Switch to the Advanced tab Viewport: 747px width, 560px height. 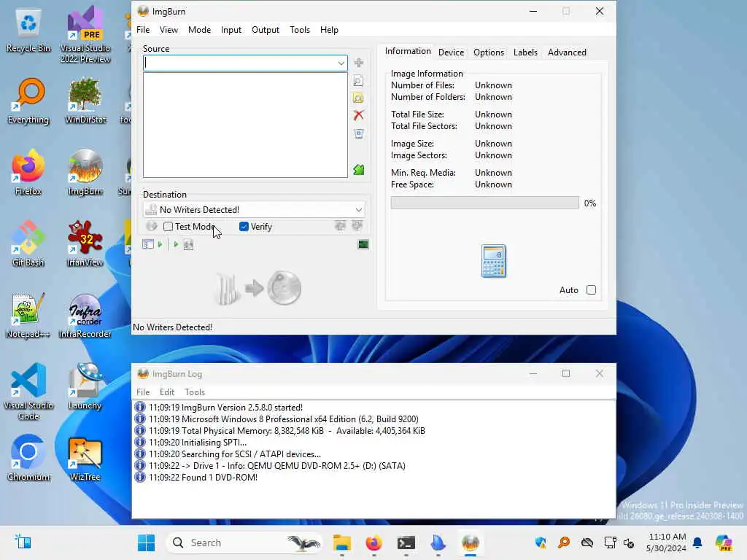click(x=567, y=52)
